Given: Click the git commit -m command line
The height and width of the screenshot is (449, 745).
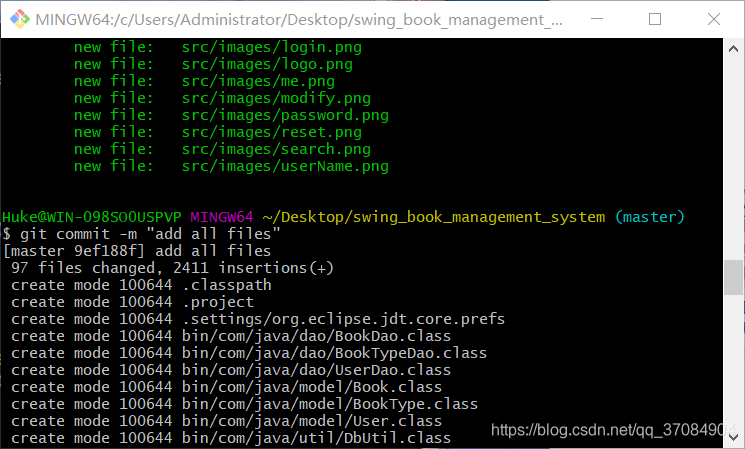Looking at the screenshot, I should pos(141,234).
